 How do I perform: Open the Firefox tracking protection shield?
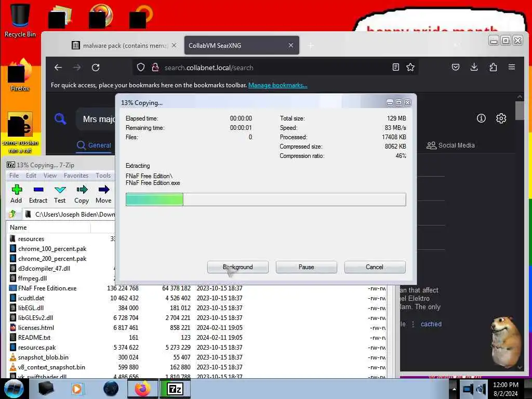141,67
